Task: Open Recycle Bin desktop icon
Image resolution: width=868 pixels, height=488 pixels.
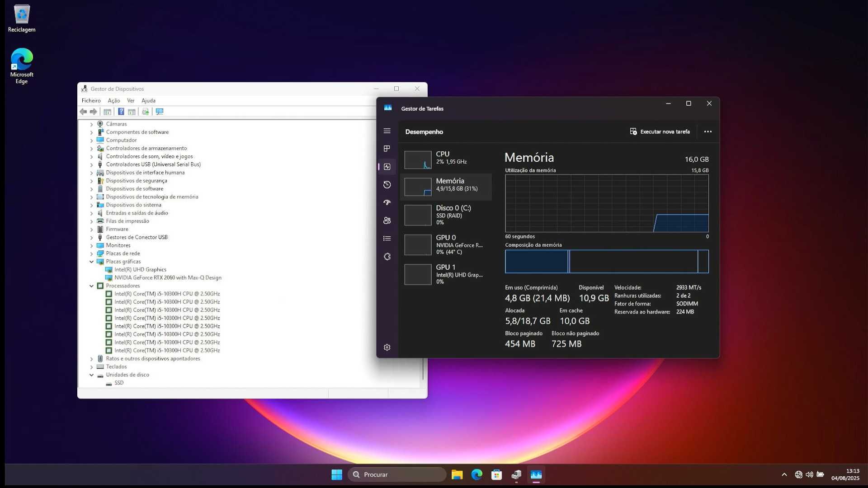Action: pos(22,19)
